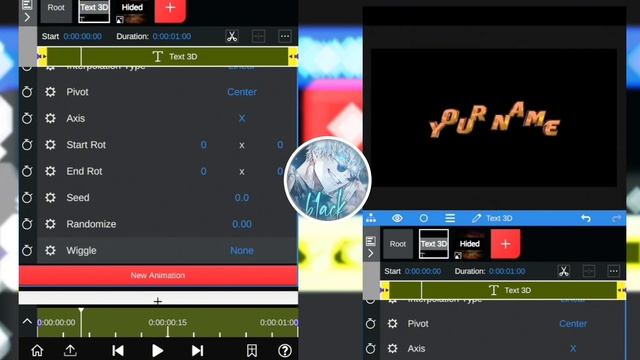Viewport: 640px width, 360px height.
Task: Open the Wiggle gear settings
Action: pyautogui.click(x=50, y=250)
